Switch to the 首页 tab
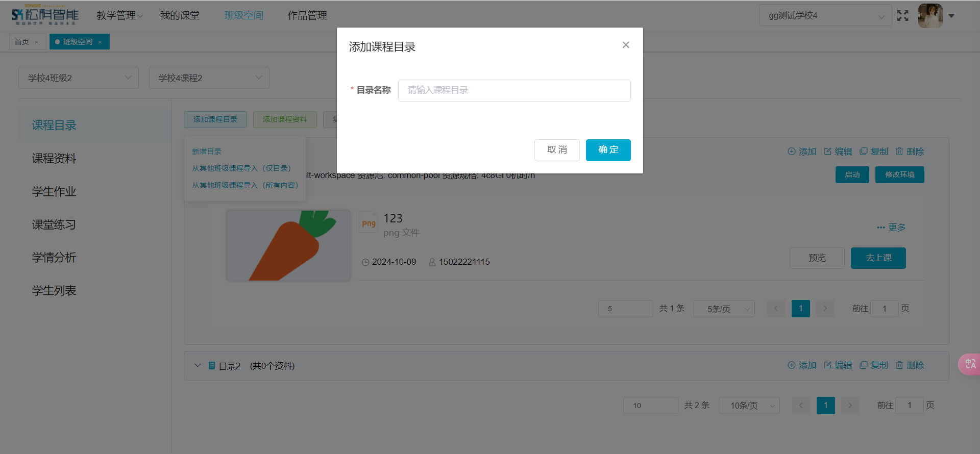 [x=22, y=42]
